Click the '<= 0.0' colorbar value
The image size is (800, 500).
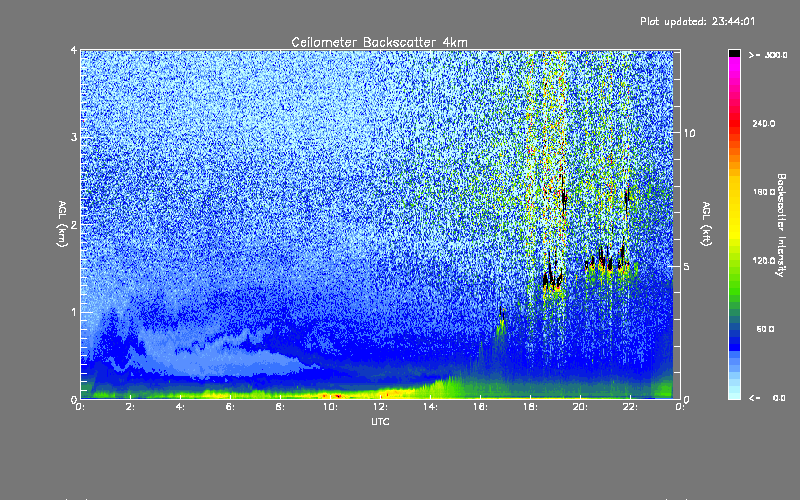coord(768,398)
